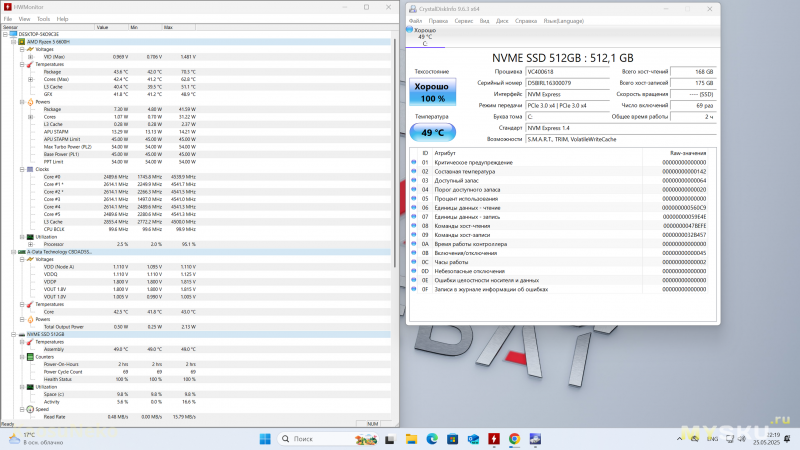
Task: Open Microsoft Store from the taskbar
Action: click(x=453, y=439)
